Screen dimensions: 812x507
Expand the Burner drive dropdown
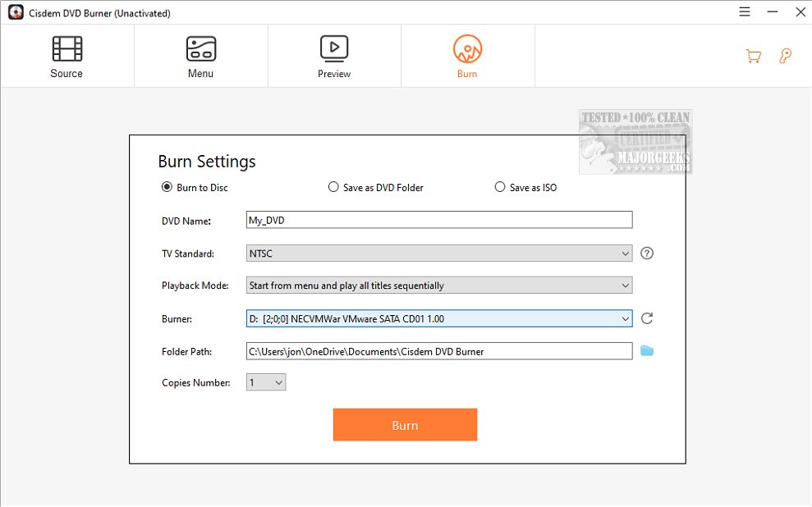[x=439, y=318]
